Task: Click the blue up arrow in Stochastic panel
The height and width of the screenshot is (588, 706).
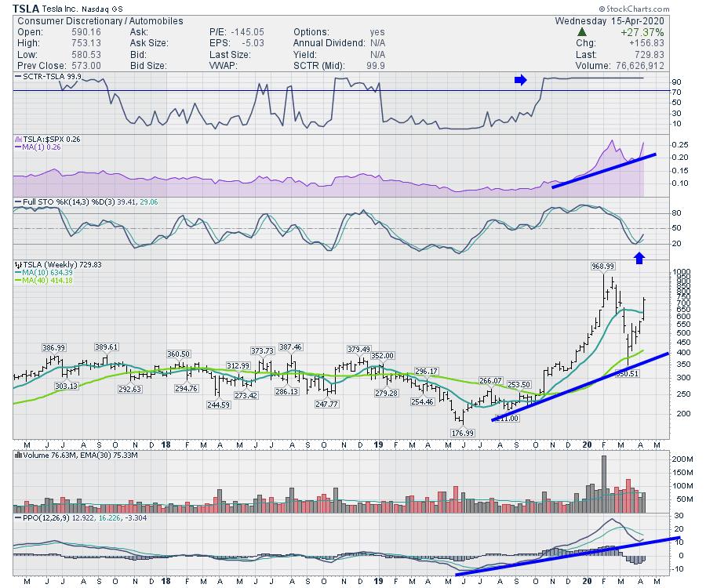Action: [x=639, y=256]
